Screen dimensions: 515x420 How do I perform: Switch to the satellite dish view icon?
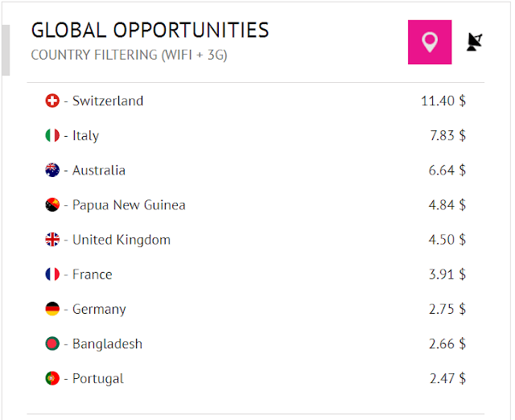pyautogui.click(x=474, y=42)
